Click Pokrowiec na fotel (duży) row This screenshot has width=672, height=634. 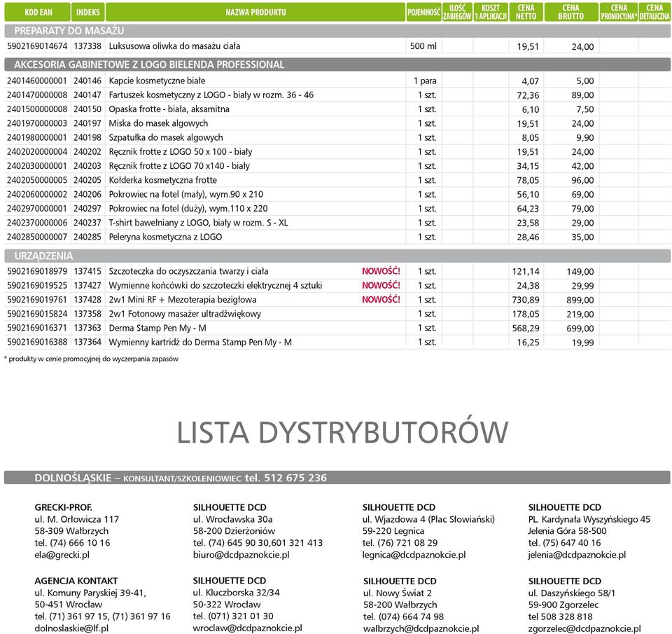188,209
